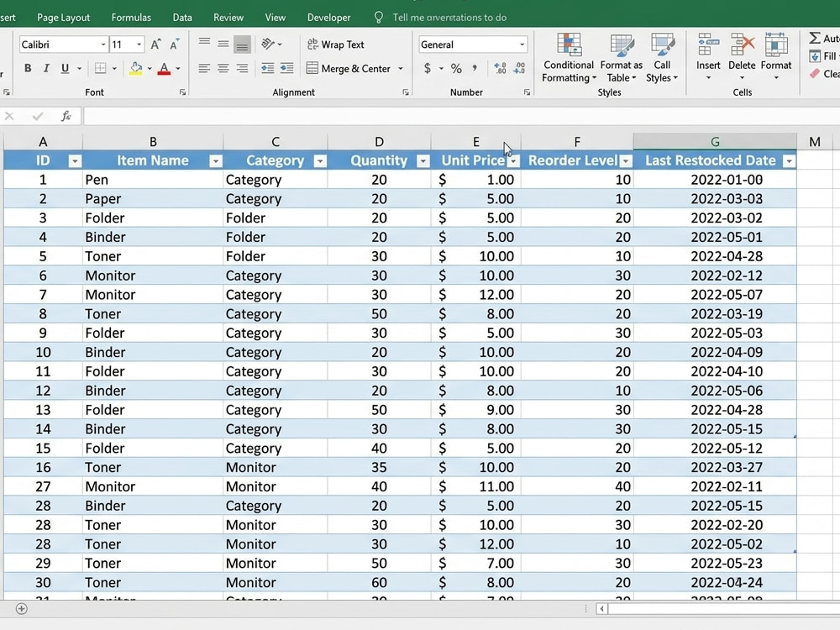840x630 pixels.
Task: Click the insert function fx icon
Action: 66,116
